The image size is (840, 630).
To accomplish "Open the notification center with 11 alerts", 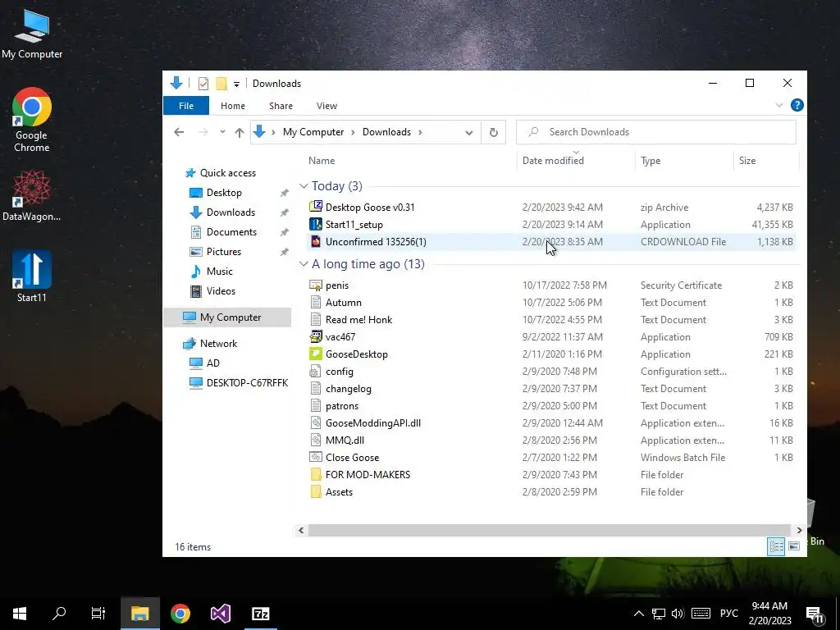I will point(815,614).
